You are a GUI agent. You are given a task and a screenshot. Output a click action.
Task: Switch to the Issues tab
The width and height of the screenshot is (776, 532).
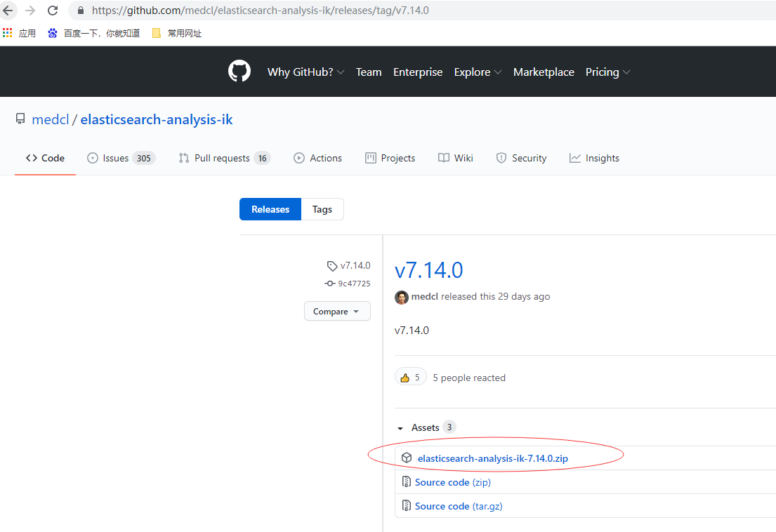(121, 158)
